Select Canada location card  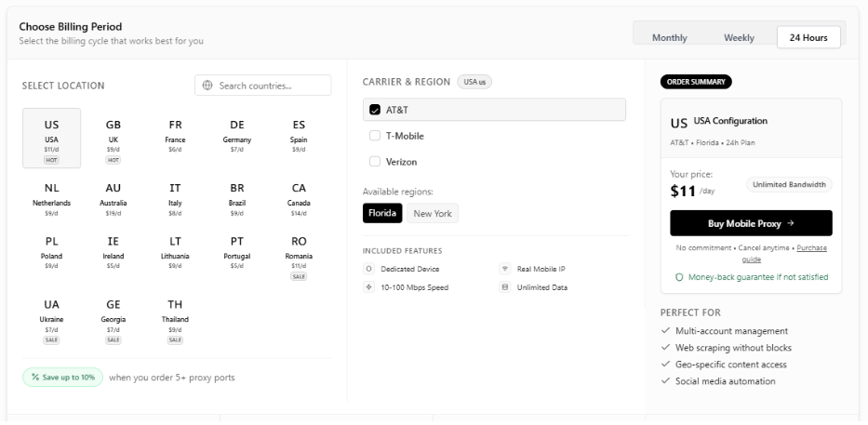[299, 199]
